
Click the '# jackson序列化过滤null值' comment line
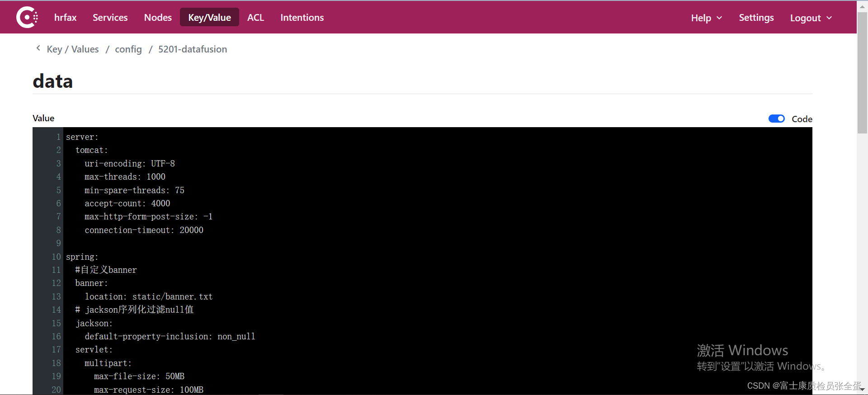click(134, 310)
